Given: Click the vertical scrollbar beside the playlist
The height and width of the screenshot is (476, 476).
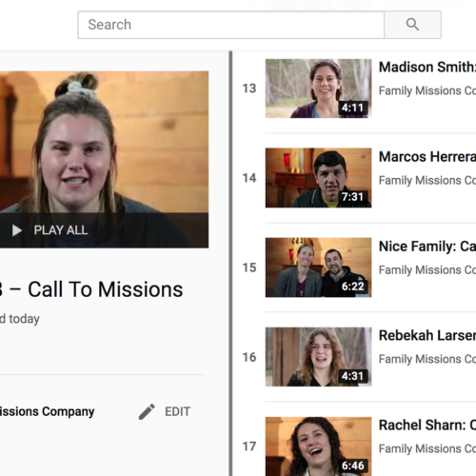Looking at the screenshot, I should click(x=230, y=264).
